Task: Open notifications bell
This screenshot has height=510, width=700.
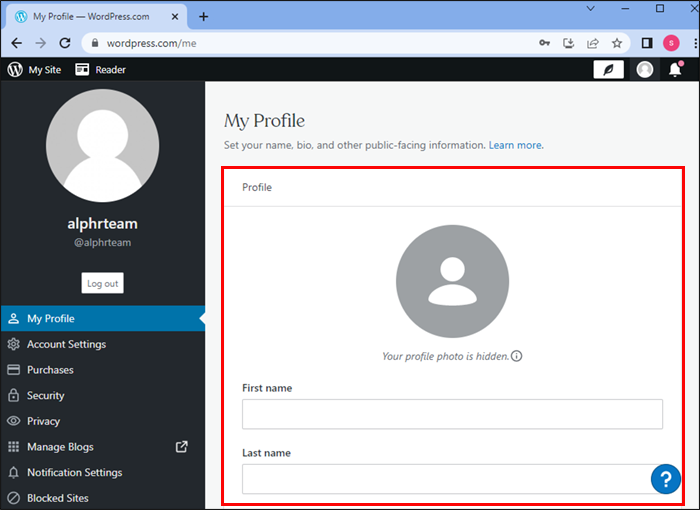Action: point(675,70)
